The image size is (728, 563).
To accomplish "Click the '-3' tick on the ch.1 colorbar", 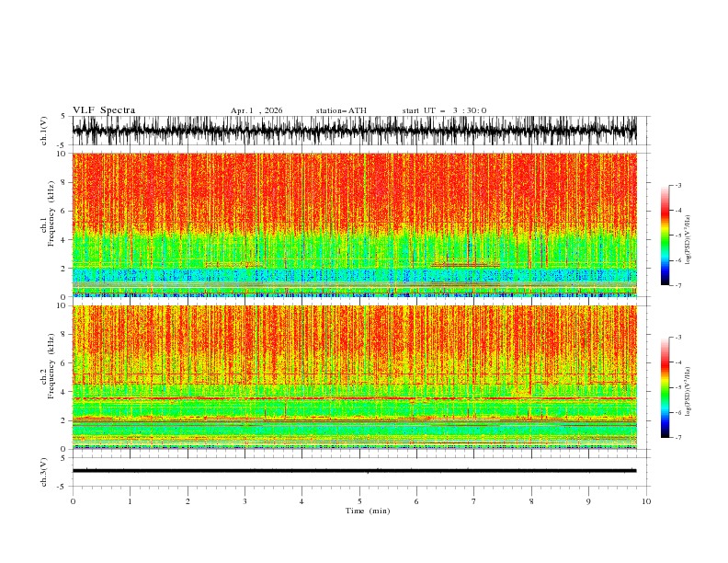I will (x=678, y=185).
